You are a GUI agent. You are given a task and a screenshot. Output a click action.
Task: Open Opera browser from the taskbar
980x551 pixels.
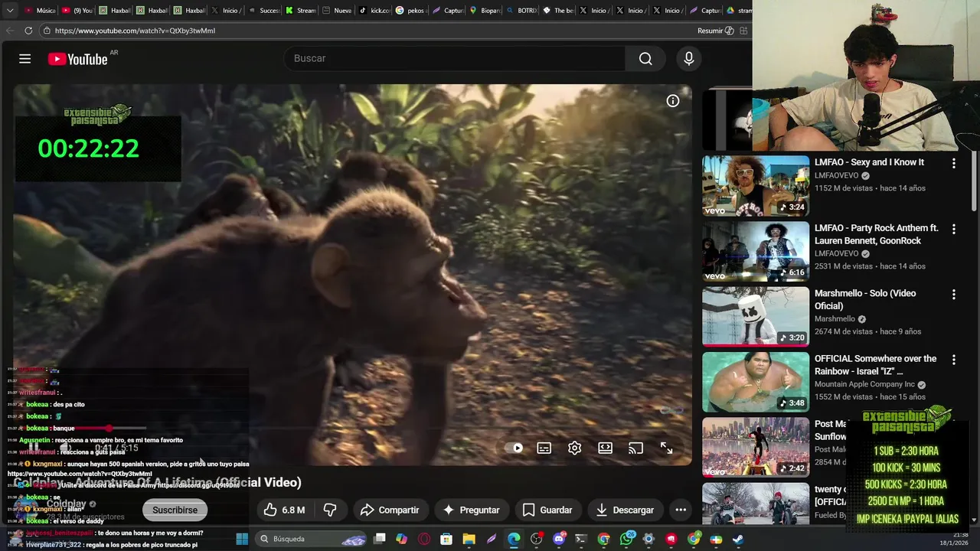pyautogui.click(x=424, y=539)
